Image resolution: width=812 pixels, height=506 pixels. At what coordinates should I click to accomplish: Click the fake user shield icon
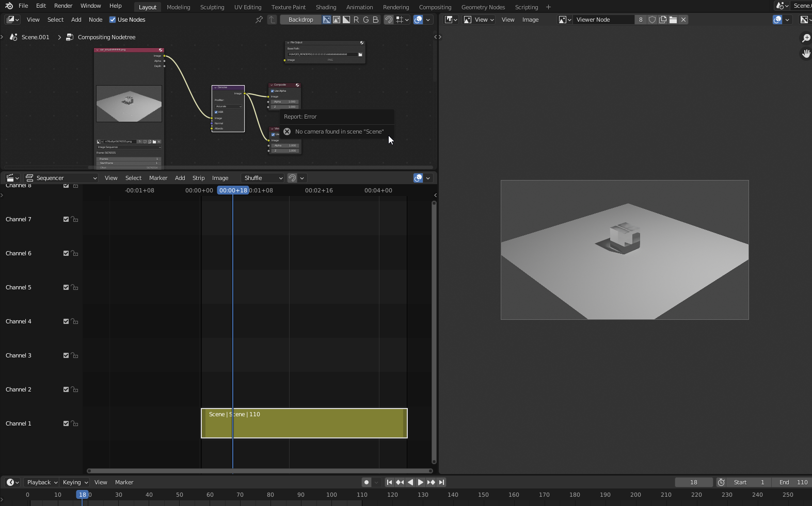652,20
